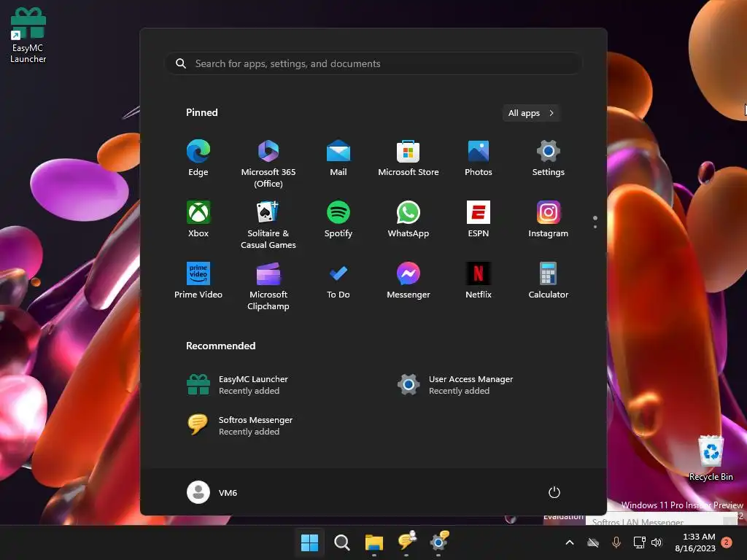Open Messenger
Image resolution: width=747 pixels, height=560 pixels.
click(409, 281)
